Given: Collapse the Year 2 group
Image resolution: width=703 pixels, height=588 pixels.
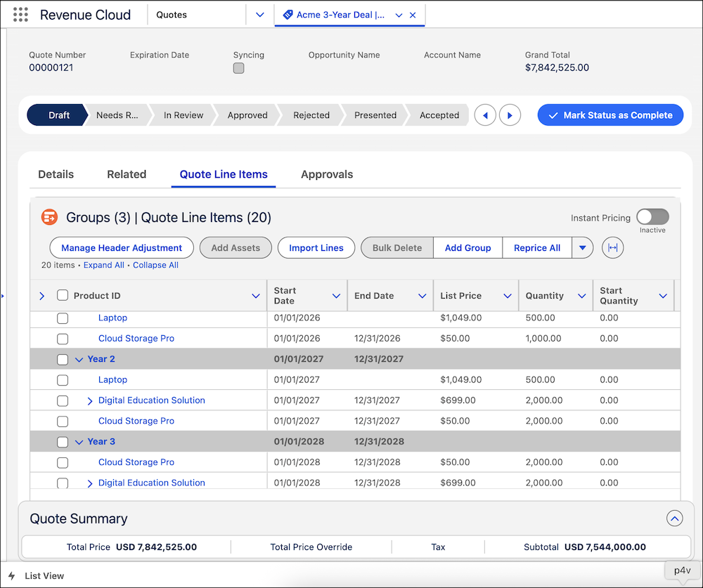Looking at the screenshot, I should 79,360.
